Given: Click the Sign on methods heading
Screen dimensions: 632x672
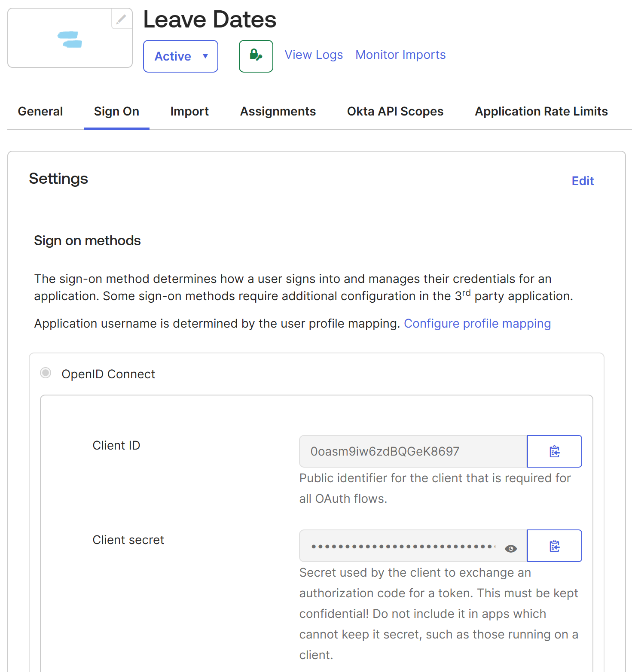Looking at the screenshot, I should pyautogui.click(x=87, y=241).
